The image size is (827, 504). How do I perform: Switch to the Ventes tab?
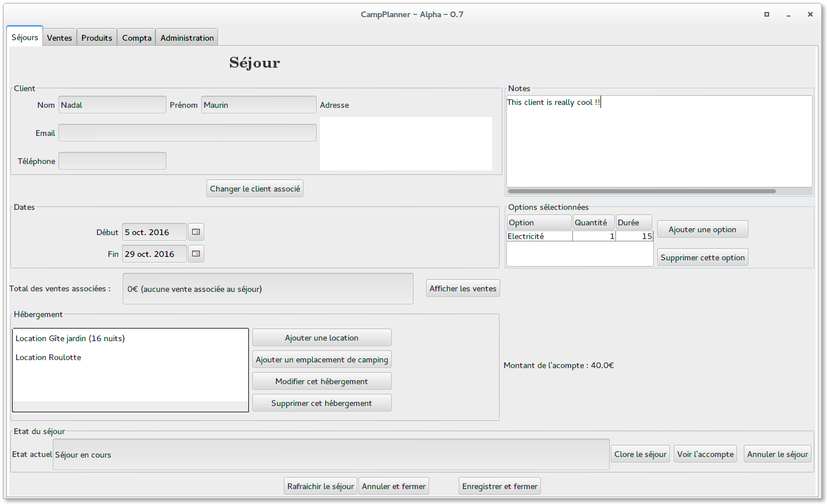coord(60,38)
